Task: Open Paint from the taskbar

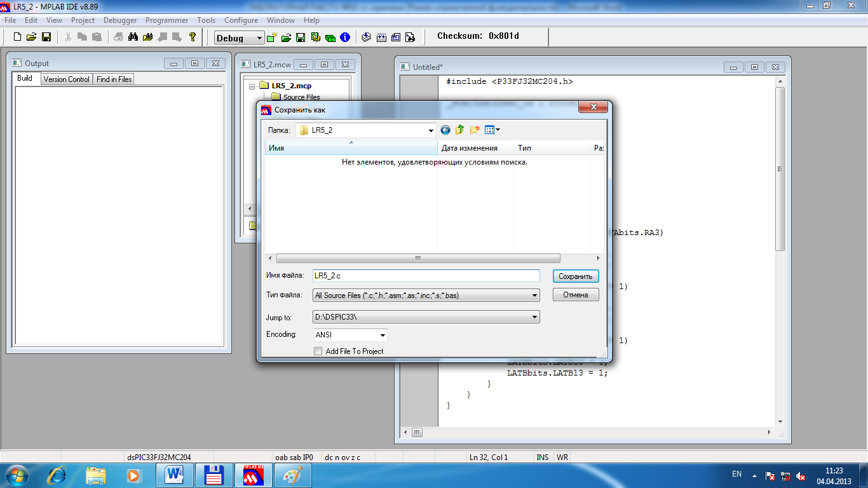Action: (293, 475)
